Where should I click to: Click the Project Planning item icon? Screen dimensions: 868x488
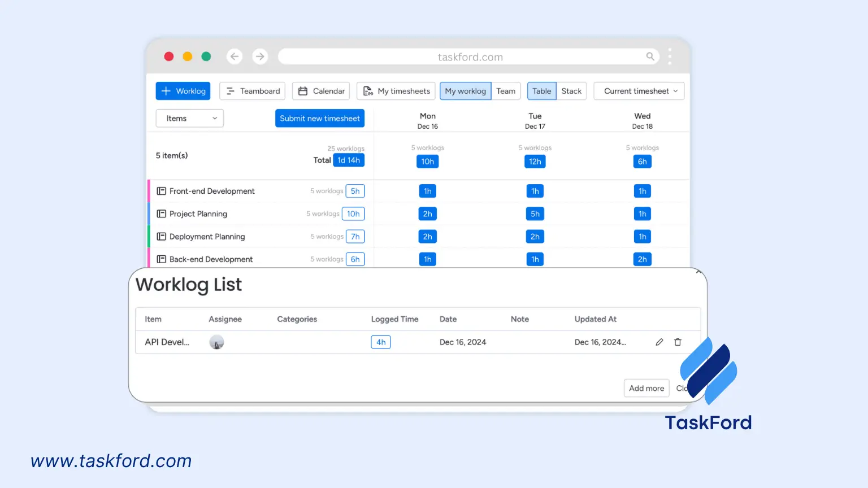coord(161,213)
